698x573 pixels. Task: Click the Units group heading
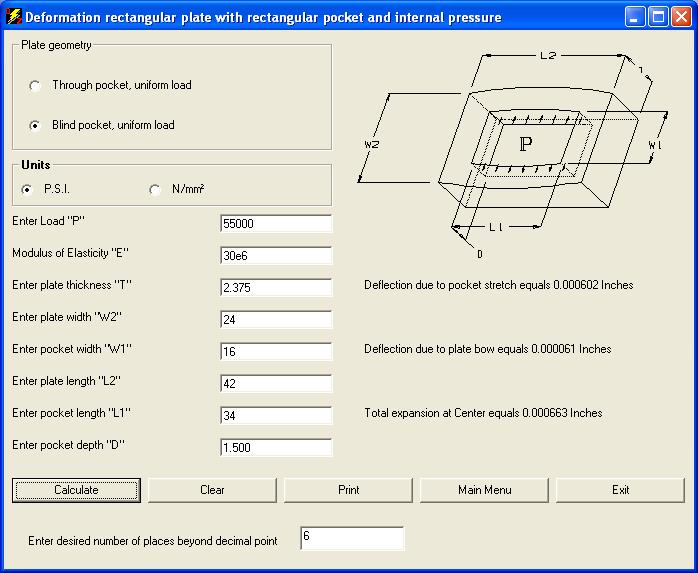pos(36,165)
